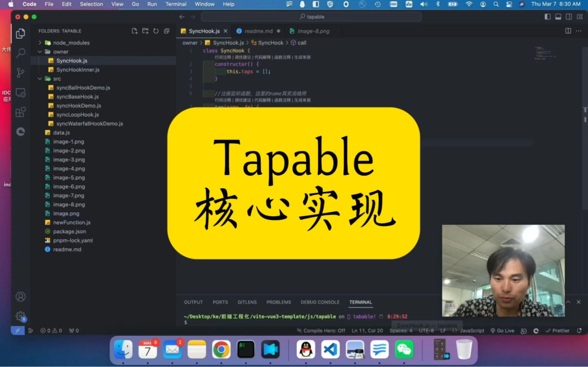Start Go Live server
Screen dimensions: 588x367
click(502, 330)
